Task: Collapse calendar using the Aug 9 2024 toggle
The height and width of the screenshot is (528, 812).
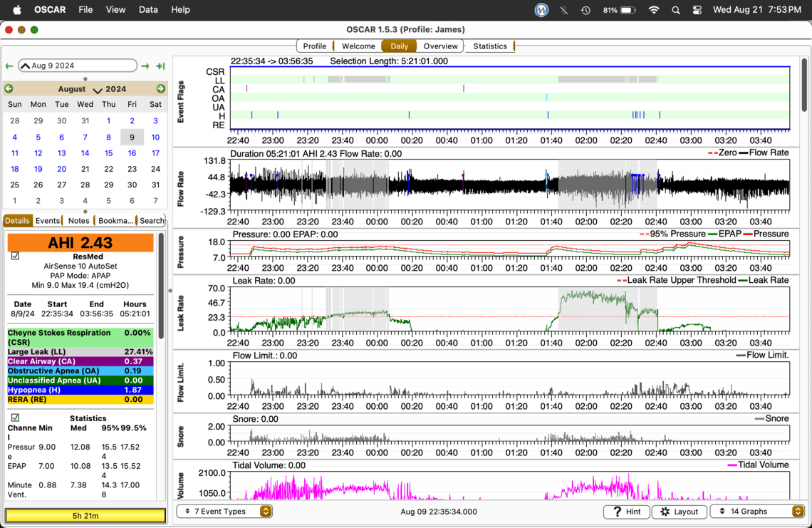Action: [26, 66]
